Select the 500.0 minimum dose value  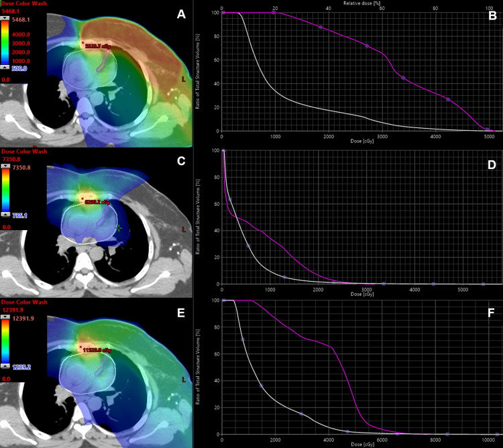19,68
